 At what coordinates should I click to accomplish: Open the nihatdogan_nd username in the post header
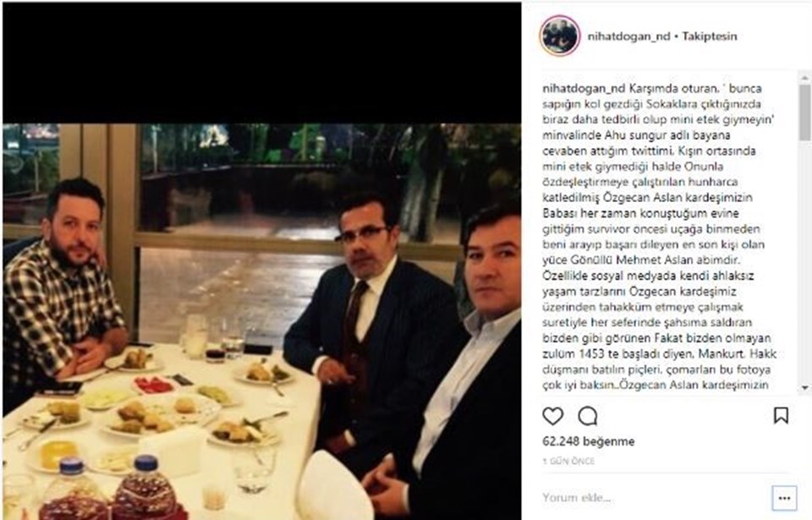[x=628, y=36]
